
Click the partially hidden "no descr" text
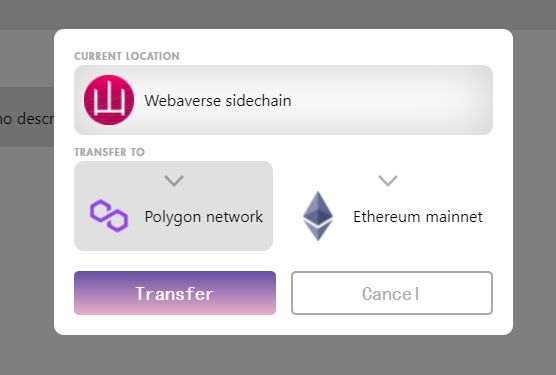click(x=27, y=119)
